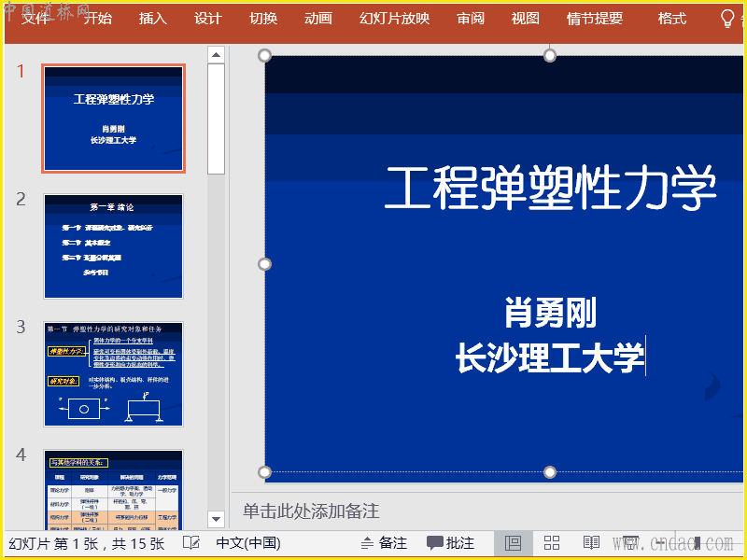
Task: Switch to the 开始 ribbon tab
Action: coord(98,19)
